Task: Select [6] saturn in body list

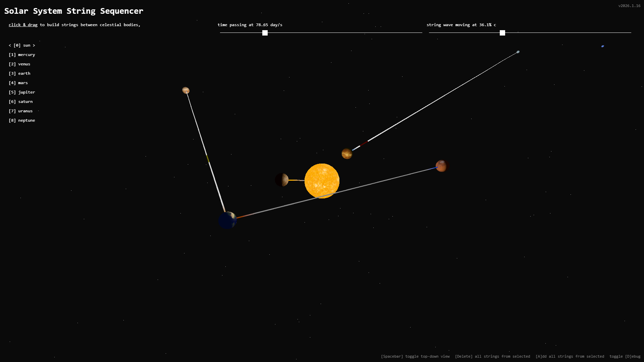Action: (21, 102)
